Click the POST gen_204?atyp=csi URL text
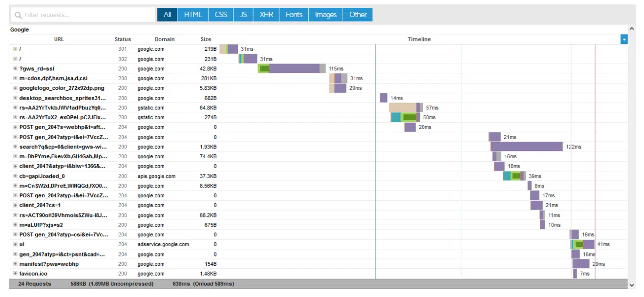The width and height of the screenshot is (644, 297). (64, 235)
